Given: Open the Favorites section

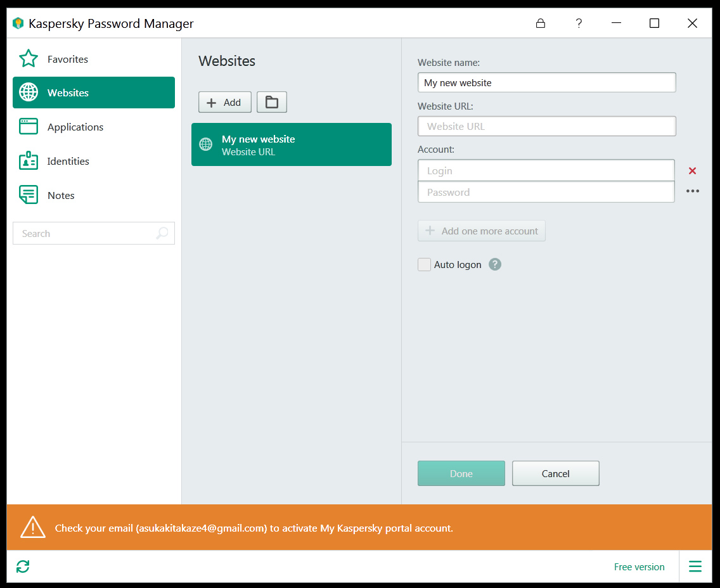Looking at the screenshot, I should tap(94, 59).
